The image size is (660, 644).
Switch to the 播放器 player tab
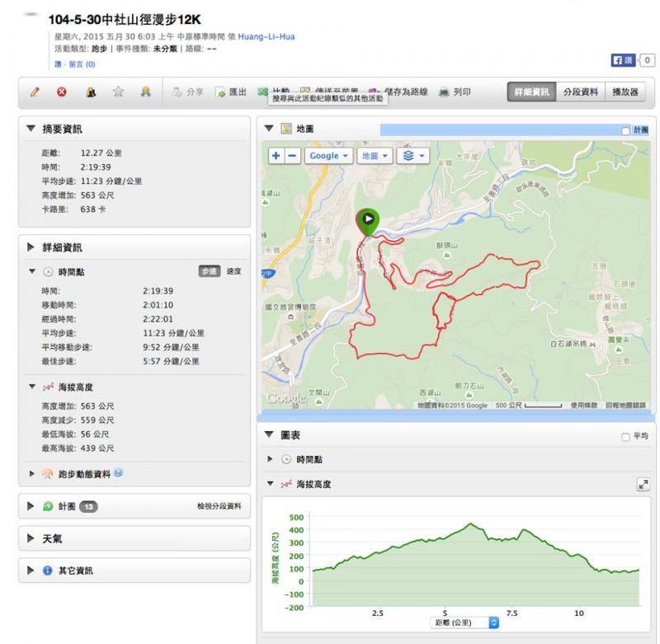click(x=625, y=92)
